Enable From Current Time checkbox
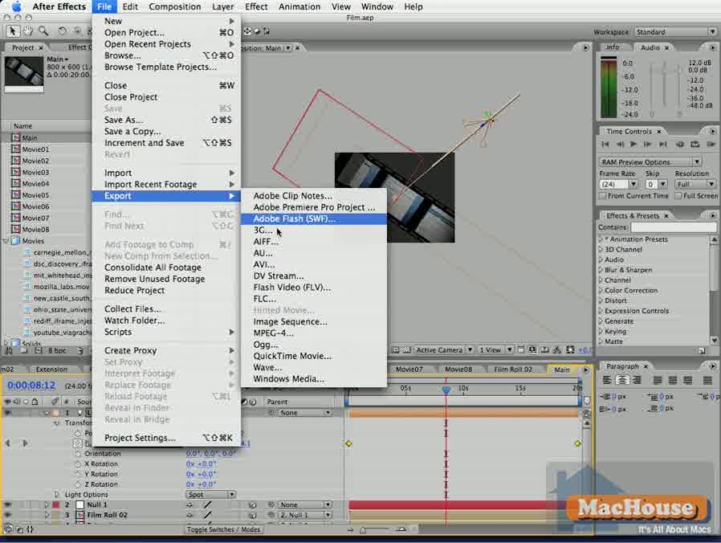Viewport: 721px width, 543px height. 602,196
